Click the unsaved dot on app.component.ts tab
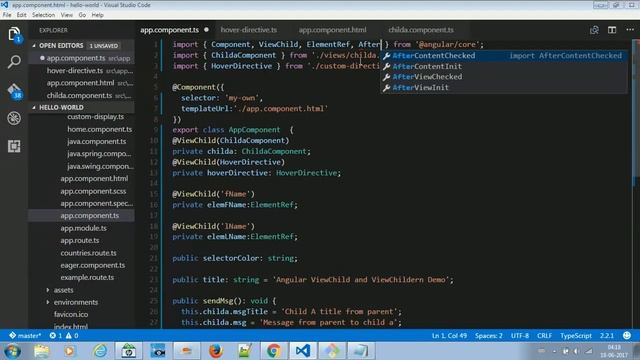Viewport: 640px width, 360px height. 207,30
